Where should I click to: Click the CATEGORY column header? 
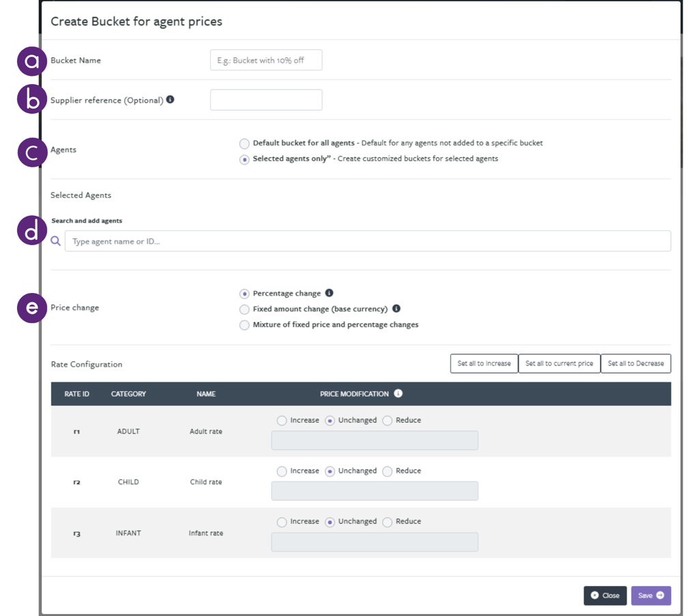point(128,394)
